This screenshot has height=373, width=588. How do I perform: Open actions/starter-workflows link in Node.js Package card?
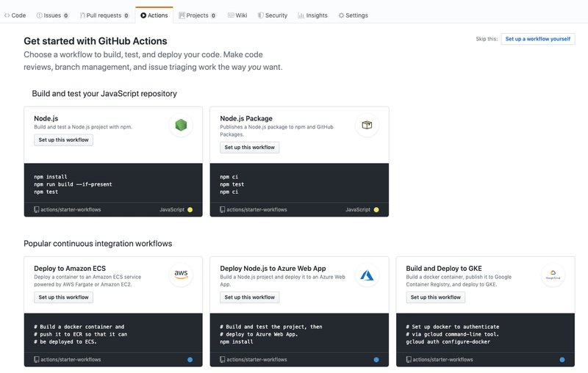pyautogui.click(x=257, y=210)
